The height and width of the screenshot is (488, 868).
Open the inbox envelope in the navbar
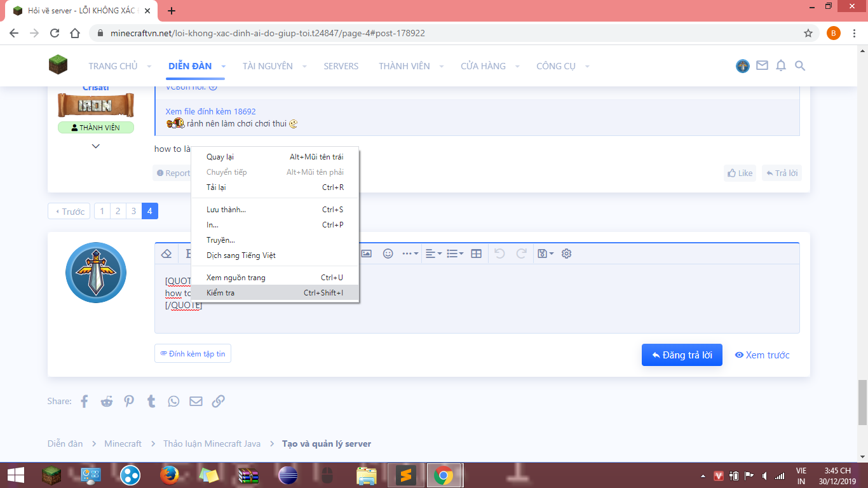[x=762, y=65]
